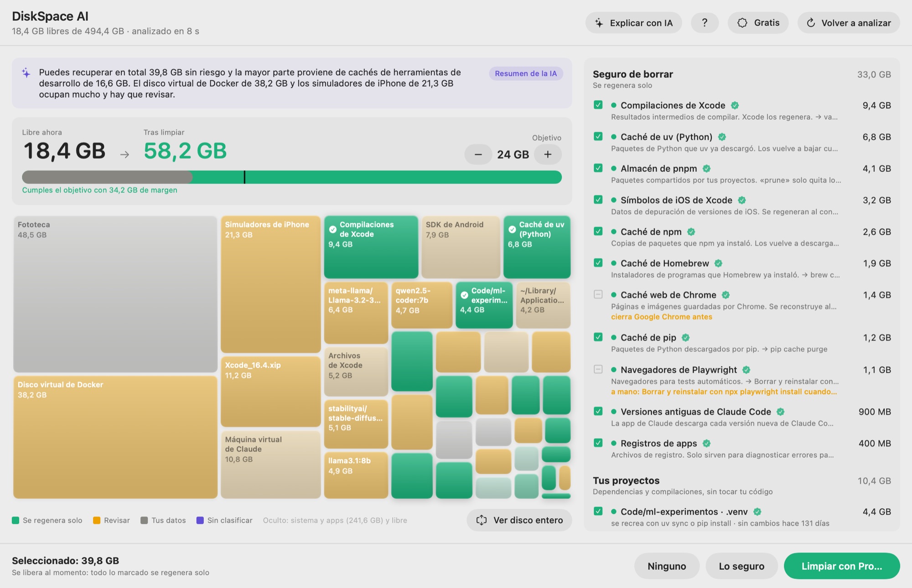Open help with the question mark button

point(705,23)
